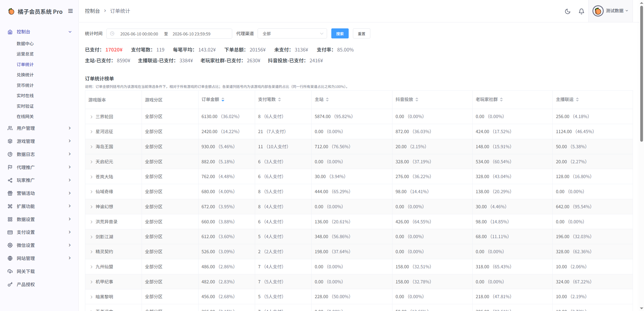
Task: Go to 控制台 breadcrumb link
Action: coord(92,11)
